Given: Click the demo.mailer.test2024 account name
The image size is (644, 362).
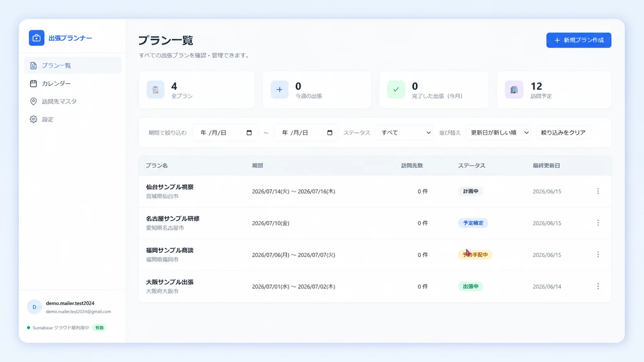Looking at the screenshot, I should [x=70, y=303].
